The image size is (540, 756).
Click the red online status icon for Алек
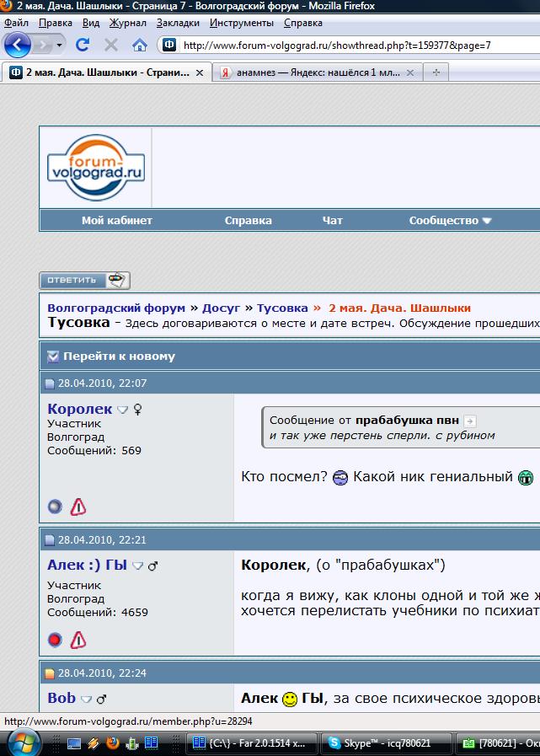pyautogui.click(x=55, y=640)
